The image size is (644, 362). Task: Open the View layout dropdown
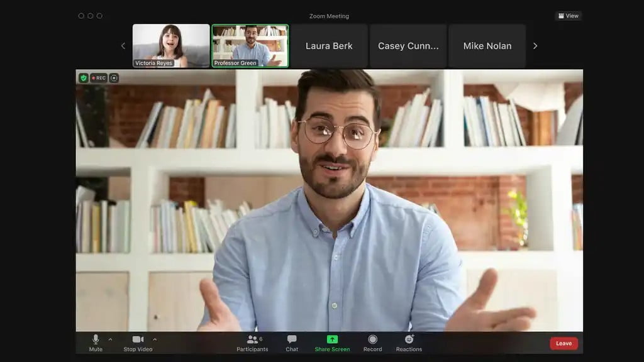pos(568,16)
